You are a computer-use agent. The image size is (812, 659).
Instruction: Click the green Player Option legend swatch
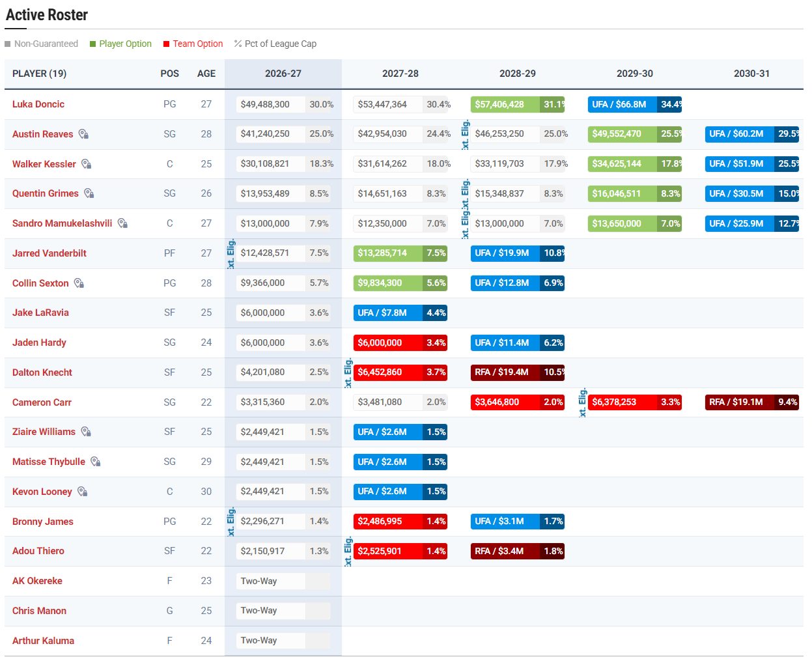click(92, 44)
